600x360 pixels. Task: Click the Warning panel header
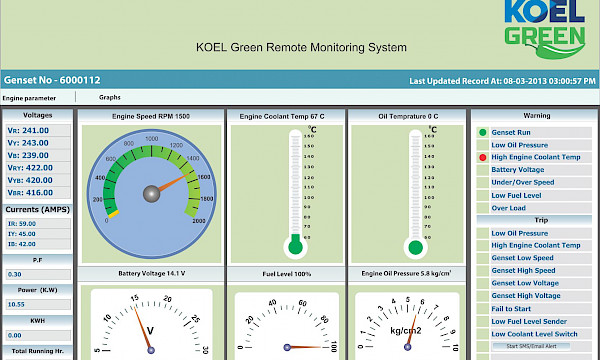coord(536,116)
